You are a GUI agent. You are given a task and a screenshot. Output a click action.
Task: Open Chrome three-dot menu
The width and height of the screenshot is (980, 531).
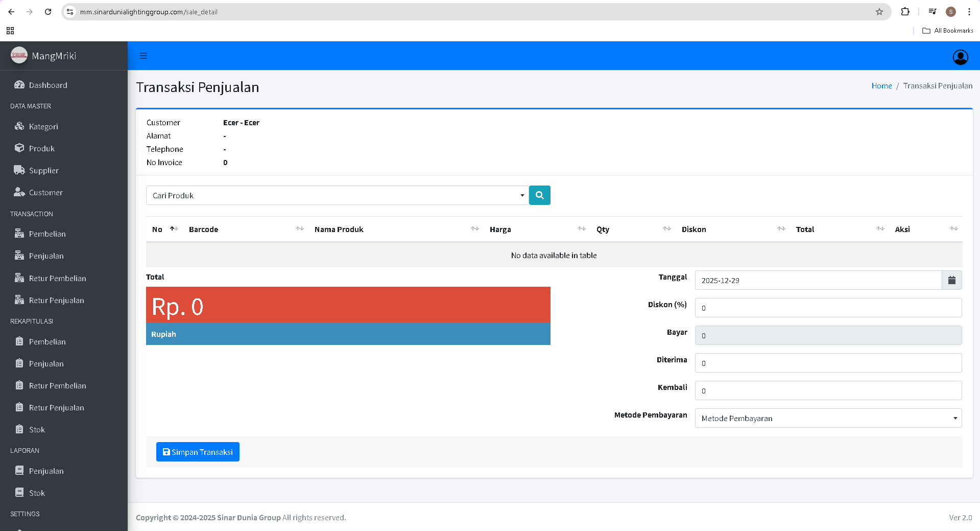969,12
